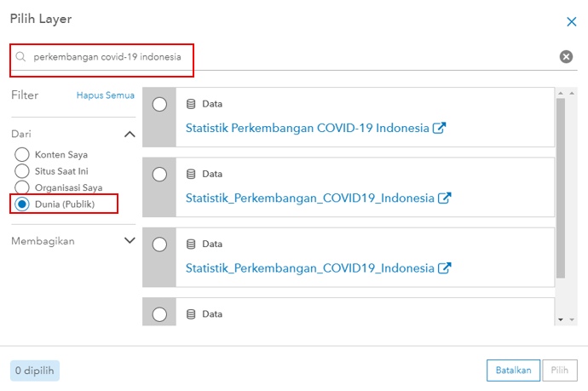The height and width of the screenshot is (391, 588).
Task: Choose Organisasi Saya filter option
Action: pyautogui.click(x=22, y=187)
